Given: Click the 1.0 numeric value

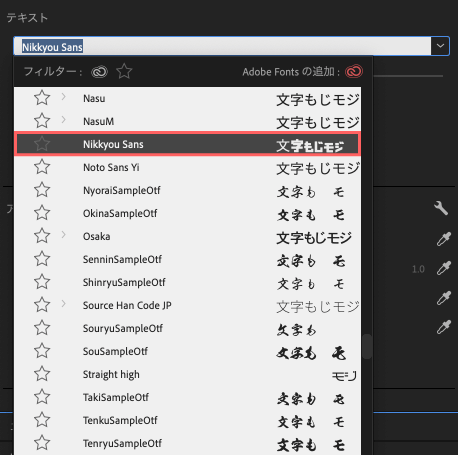Looking at the screenshot, I should click(418, 269).
